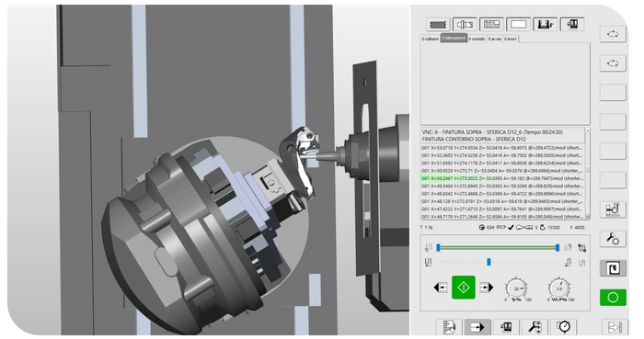The image size is (644, 339).
Task: Toggle the highlighted spiral-path button in right sidebar
Action: 613,268
